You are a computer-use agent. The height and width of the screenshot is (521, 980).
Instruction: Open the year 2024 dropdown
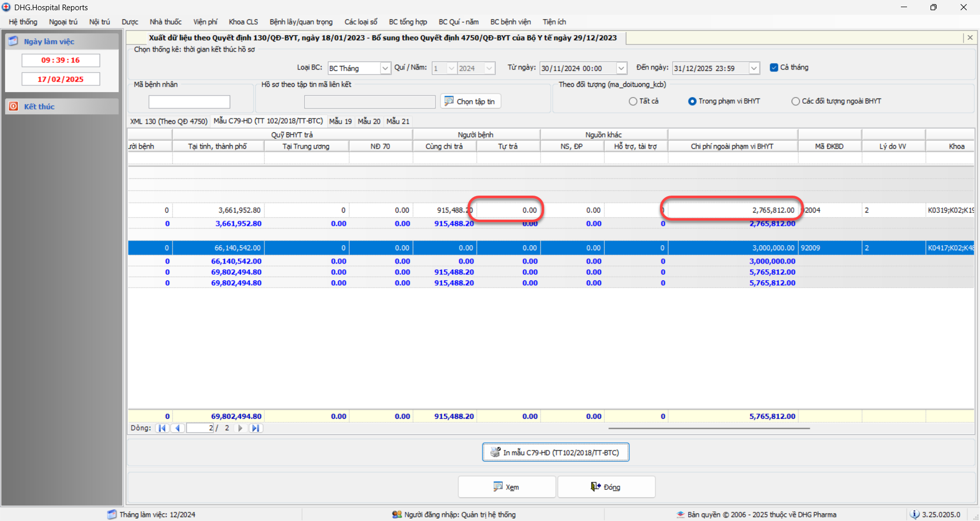coord(489,68)
